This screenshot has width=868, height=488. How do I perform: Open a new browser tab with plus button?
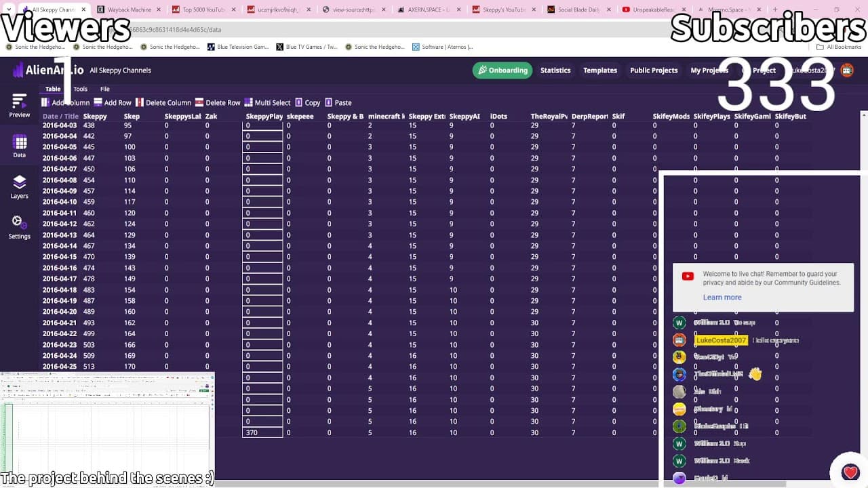click(776, 10)
